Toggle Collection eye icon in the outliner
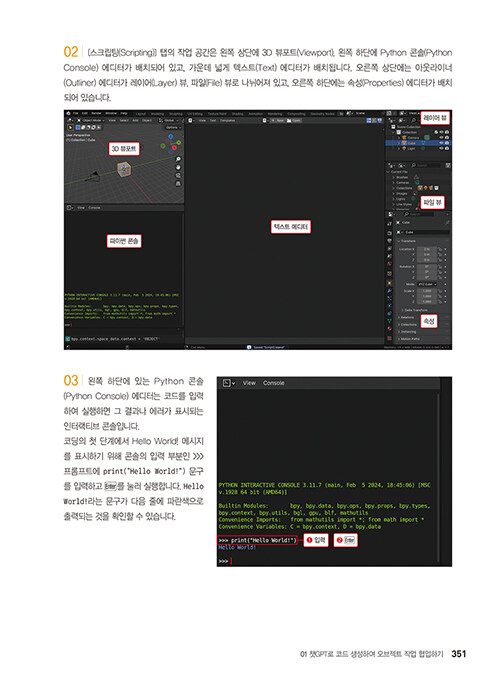The height and width of the screenshot is (684, 500). point(441,132)
